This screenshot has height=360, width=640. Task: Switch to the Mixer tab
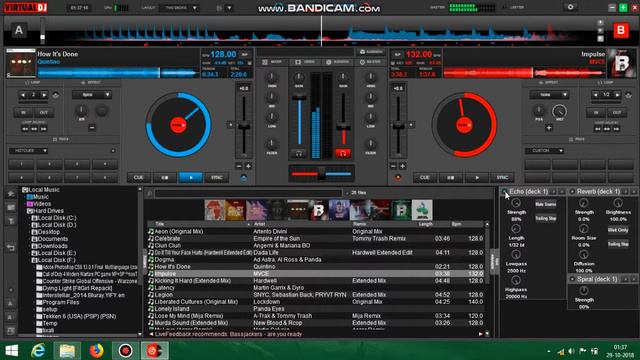[272, 62]
